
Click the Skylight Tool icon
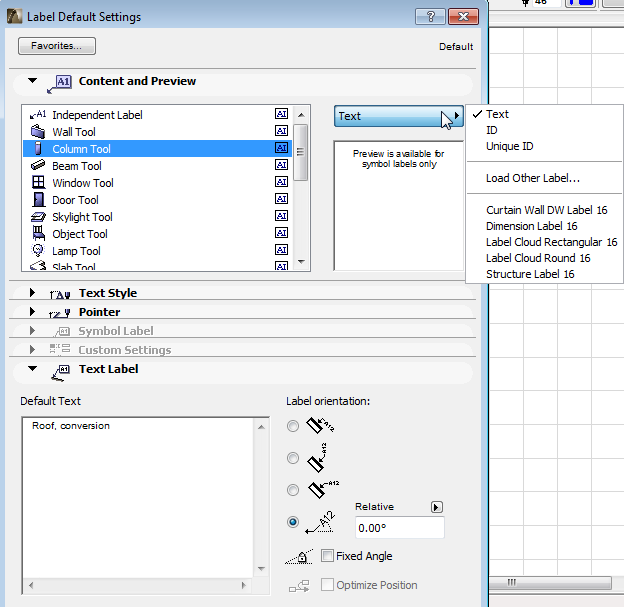[x=38, y=217]
